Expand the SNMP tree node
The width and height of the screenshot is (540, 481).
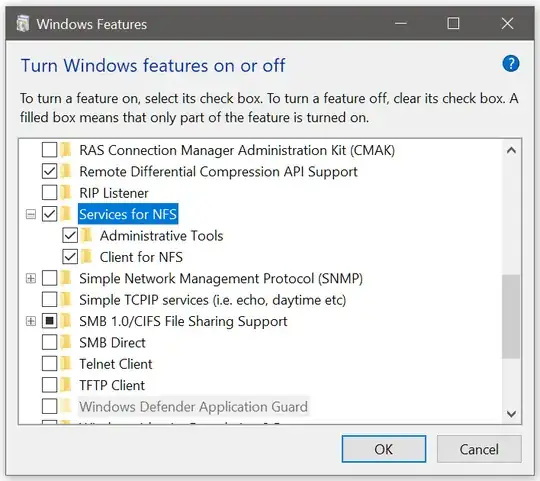tap(31, 279)
